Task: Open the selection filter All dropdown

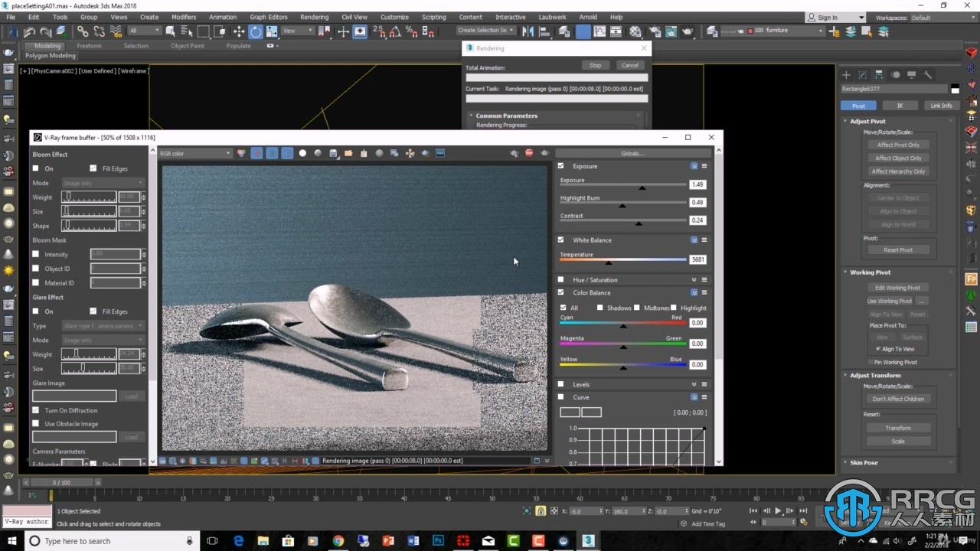Action: coord(144,31)
